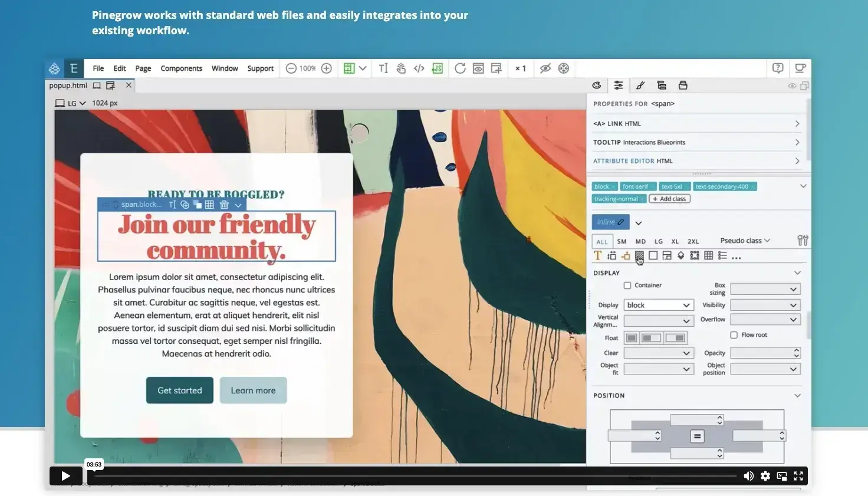868x496 pixels.
Task: Open the brush style panel tab
Action: 640,86
